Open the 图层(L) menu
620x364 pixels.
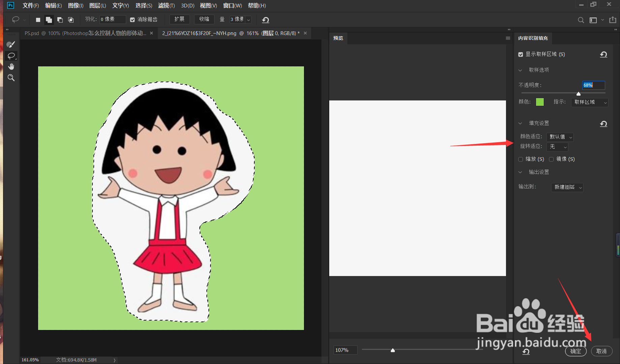pos(98,6)
